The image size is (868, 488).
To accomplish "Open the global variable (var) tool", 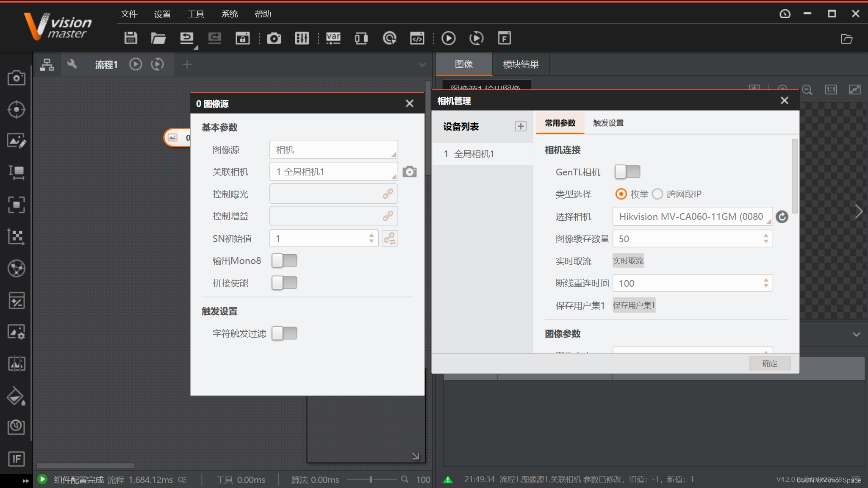I will 333,38.
